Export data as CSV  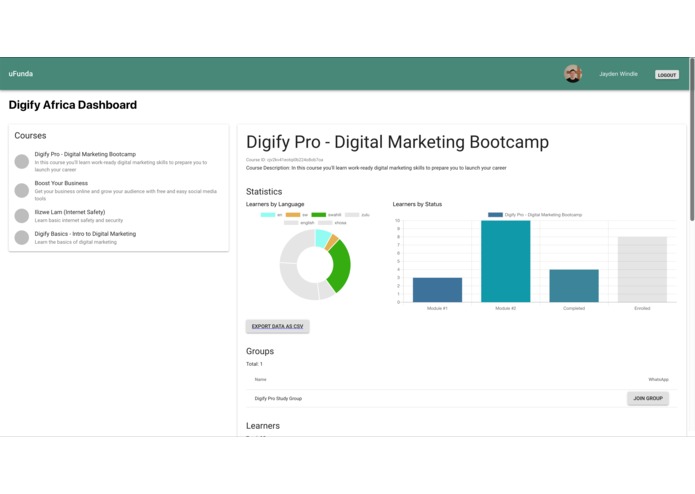click(277, 327)
